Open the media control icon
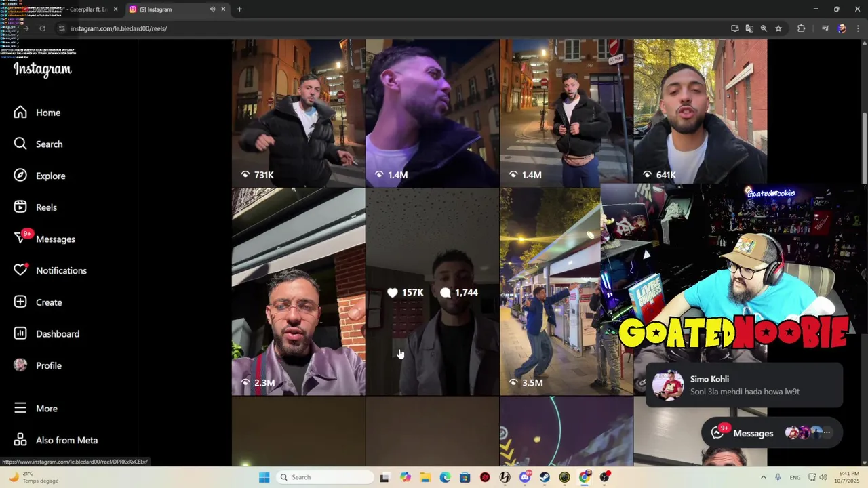Screen dimensions: 868x488 coord(825,28)
